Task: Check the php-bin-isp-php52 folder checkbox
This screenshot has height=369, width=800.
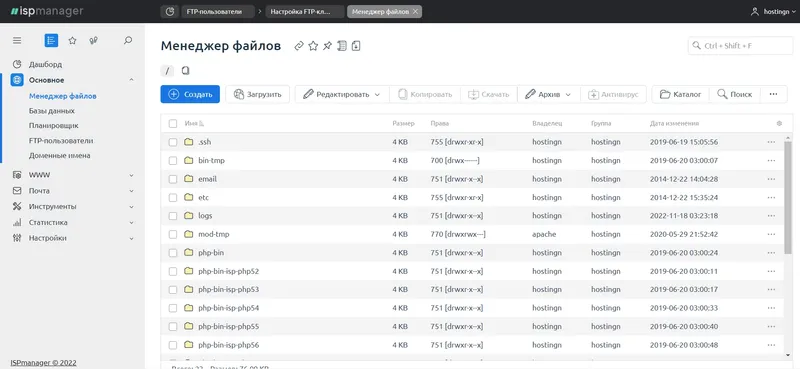Action: pyautogui.click(x=173, y=271)
